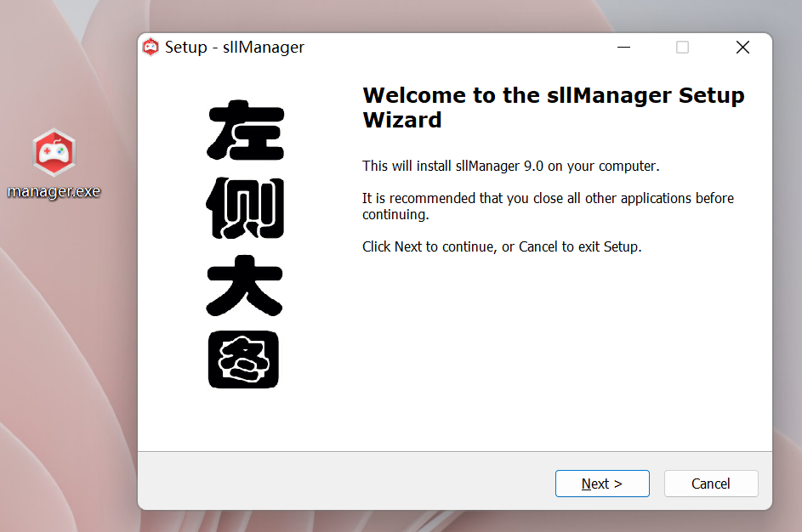Click the recommendation to close other applications text
This screenshot has width=802, height=532.
(548, 207)
